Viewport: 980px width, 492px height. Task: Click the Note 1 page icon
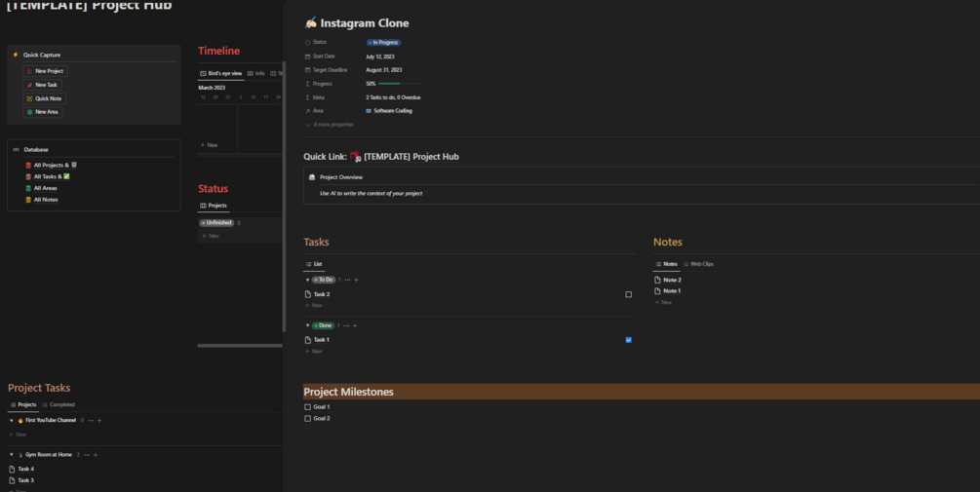pyautogui.click(x=657, y=291)
